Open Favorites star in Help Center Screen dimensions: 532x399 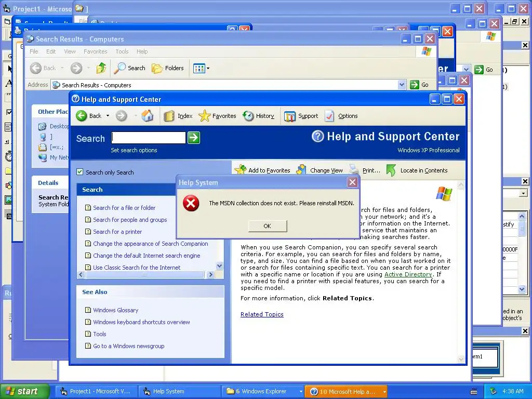(217, 116)
